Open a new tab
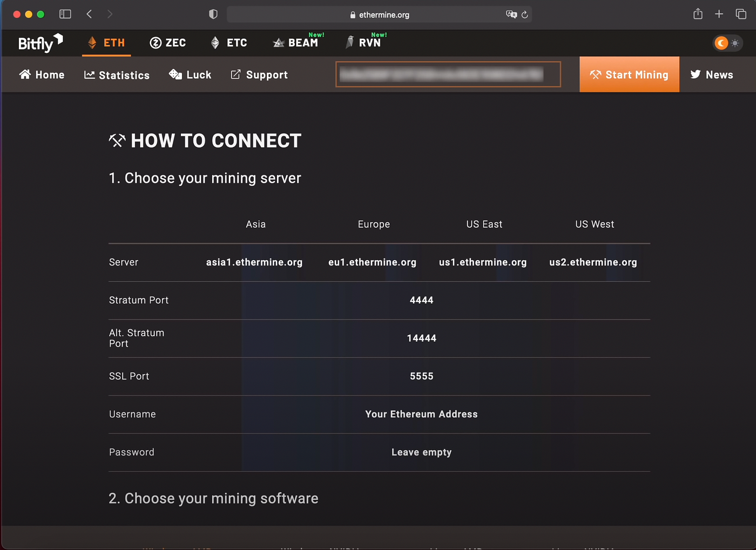Viewport: 756px width, 550px height. point(719,14)
